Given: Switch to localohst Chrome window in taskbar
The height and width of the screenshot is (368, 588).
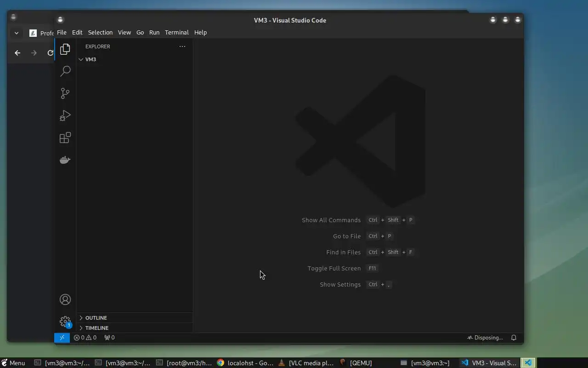Looking at the screenshot, I should 245,363.
